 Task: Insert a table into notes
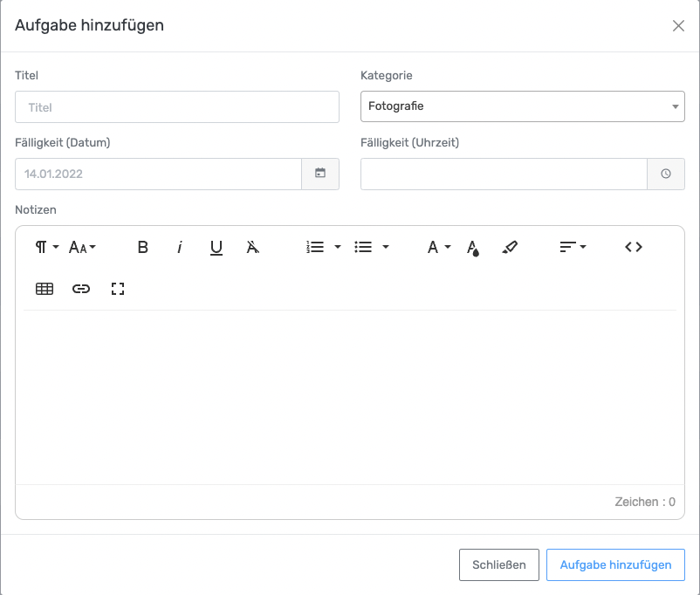coord(45,289)
